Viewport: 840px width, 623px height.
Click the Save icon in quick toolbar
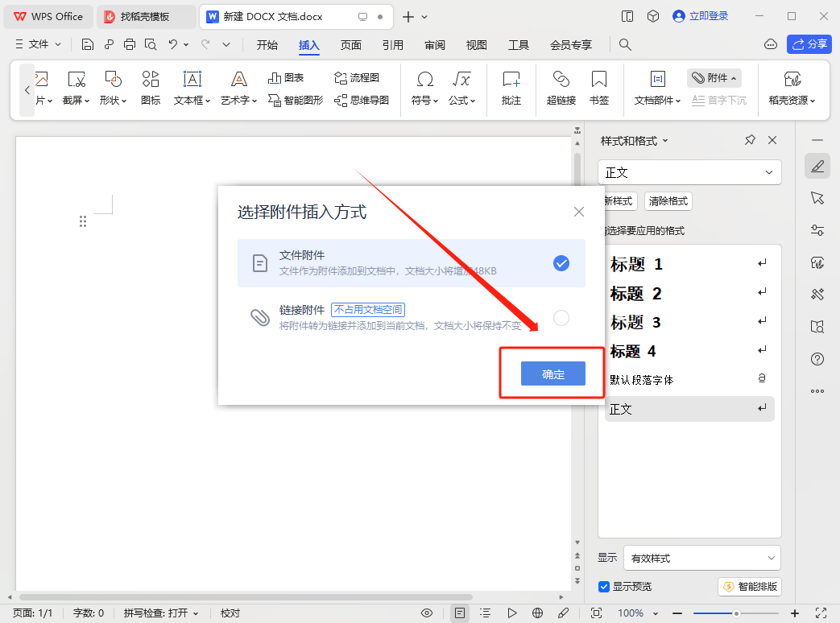[87, 44]
